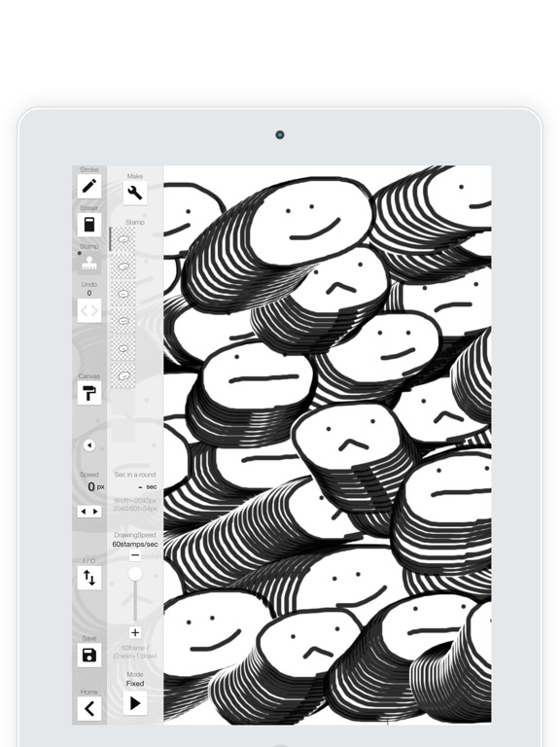Change the Fixed mode label

pos(135,683)
